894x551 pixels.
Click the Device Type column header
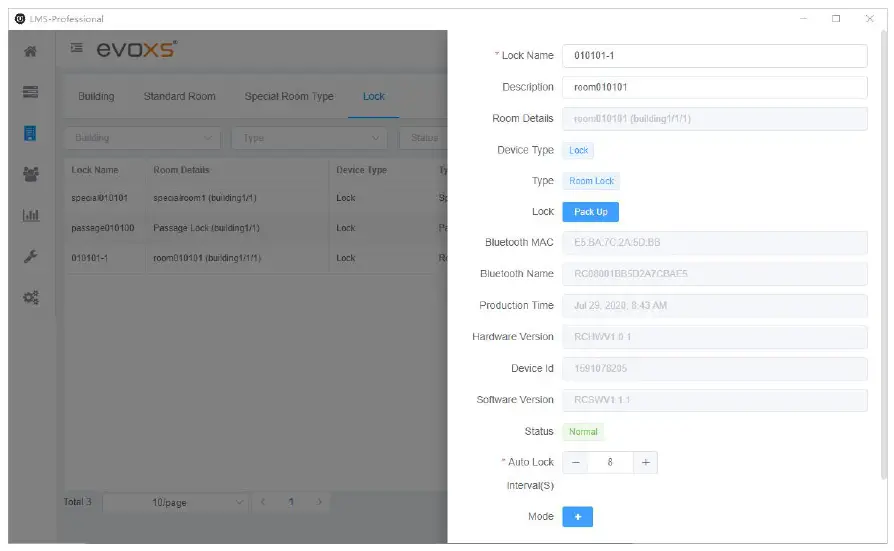[361, 170]
